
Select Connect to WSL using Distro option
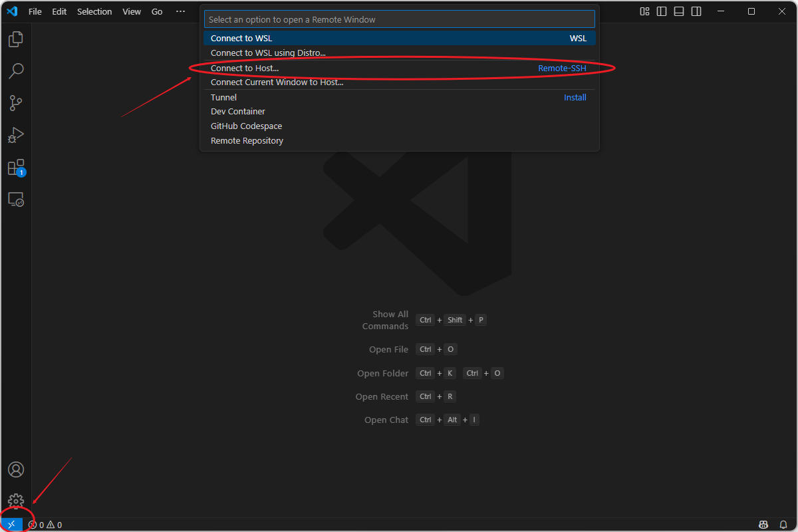399,53
